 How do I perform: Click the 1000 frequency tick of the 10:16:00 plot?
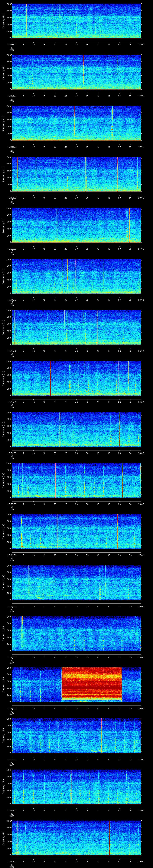pyautogui.click(x=8, y=4)
